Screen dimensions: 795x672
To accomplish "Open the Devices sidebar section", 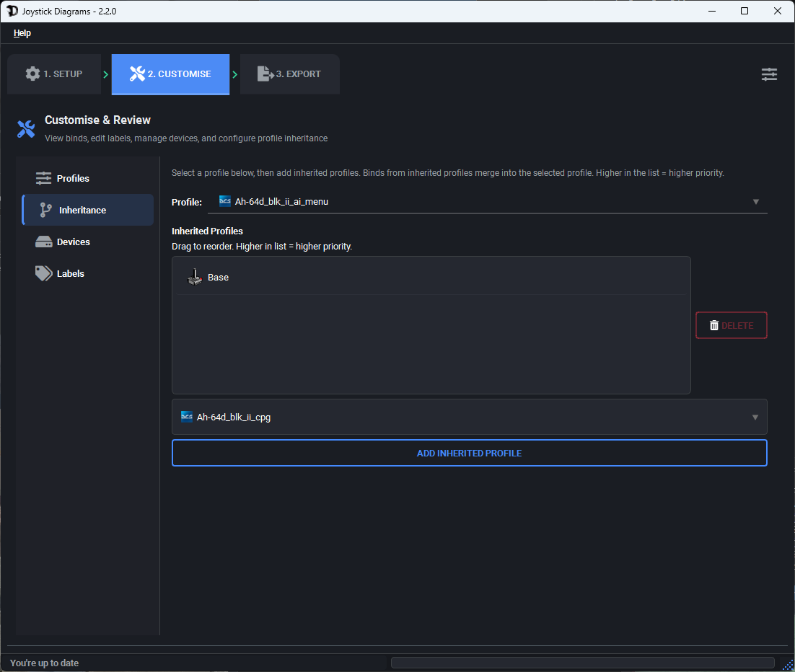I will (88, 242).
